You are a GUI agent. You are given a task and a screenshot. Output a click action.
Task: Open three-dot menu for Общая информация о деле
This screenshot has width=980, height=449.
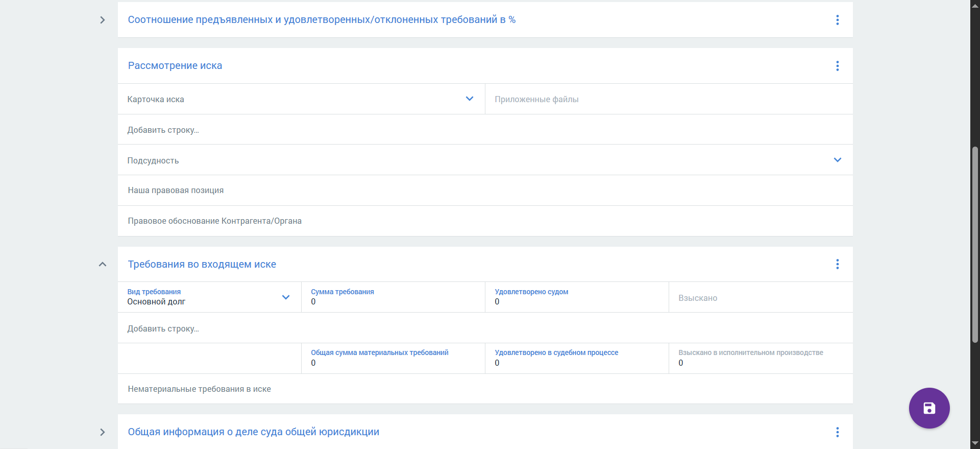pos(837,432)
